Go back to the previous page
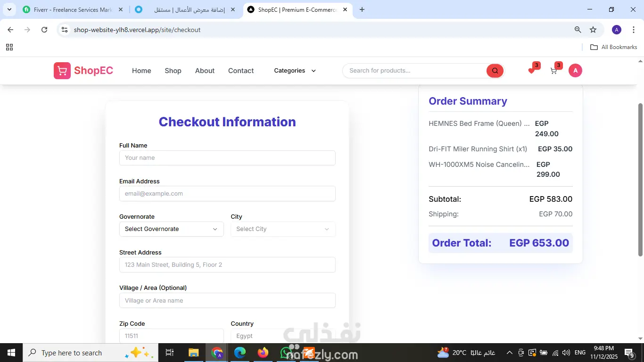This screenshot has width=644, height=362. [x=10, y=30]
